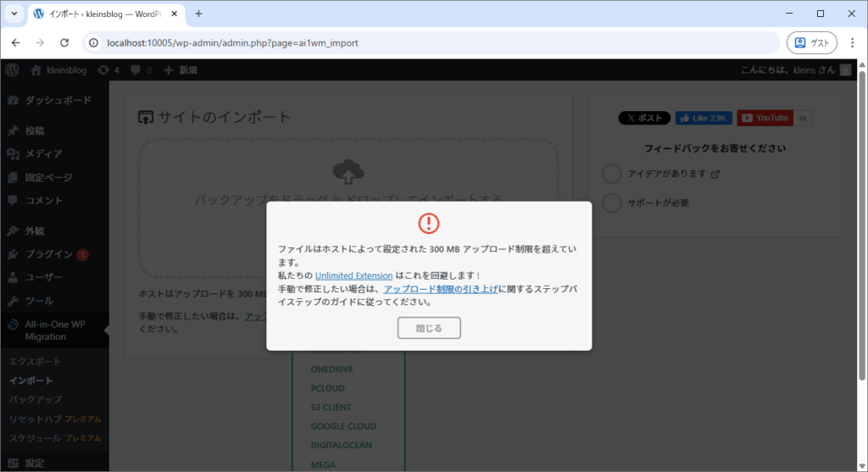Open kleinsblog site home icon
The height and width of the screenshot is (472, 868).
pyautogui.click(x=36, y=70)
